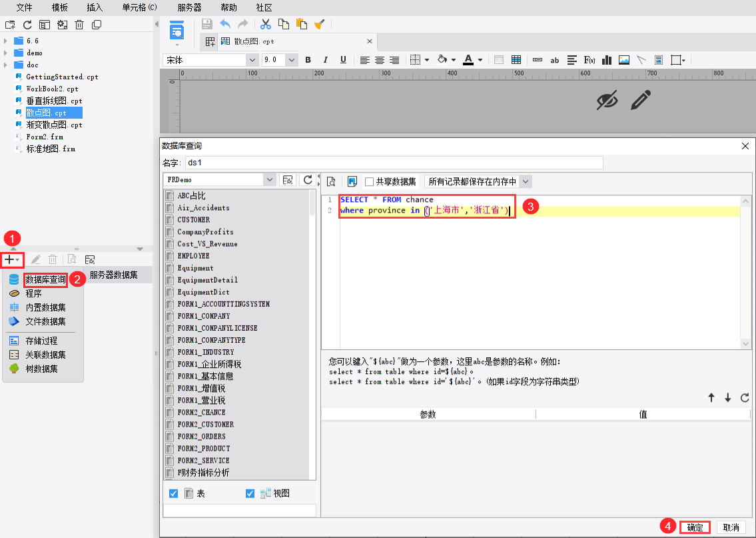
Task: Click the hidden eye icon on canvas
Action: (607, 101)
